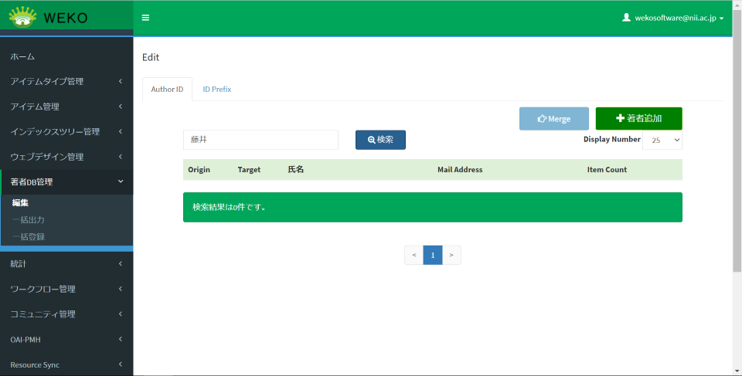The width and height of the screenshot is (742, 376).
Task: Open ホーム in the sidebar
Action: [66, 56]
